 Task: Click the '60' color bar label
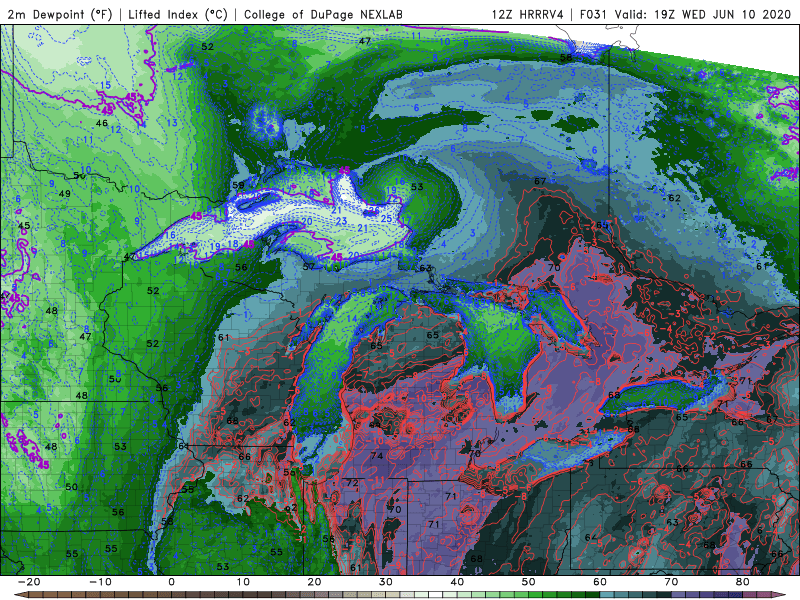(600, 582)
